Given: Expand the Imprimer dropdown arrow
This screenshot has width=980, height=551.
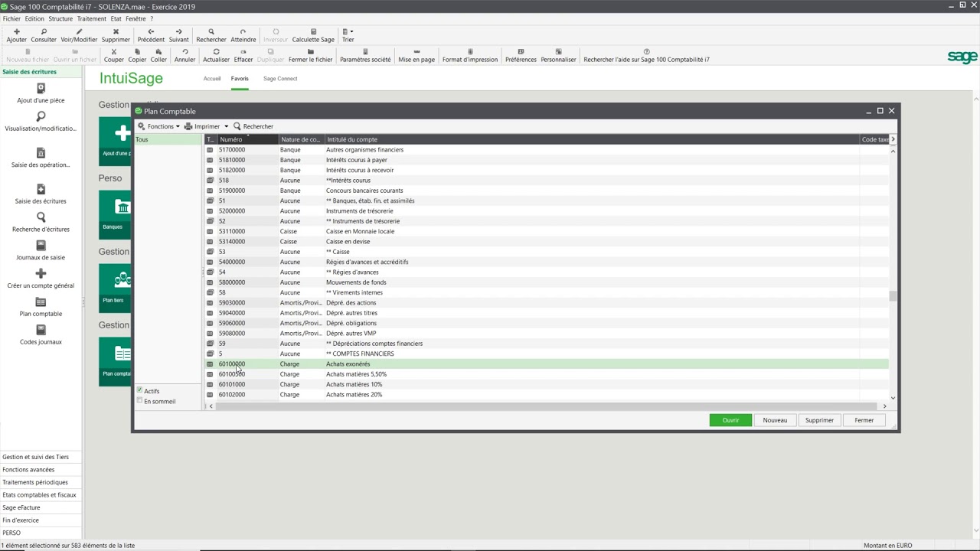Looking at the screenshot, I should (x=226, y=126).
